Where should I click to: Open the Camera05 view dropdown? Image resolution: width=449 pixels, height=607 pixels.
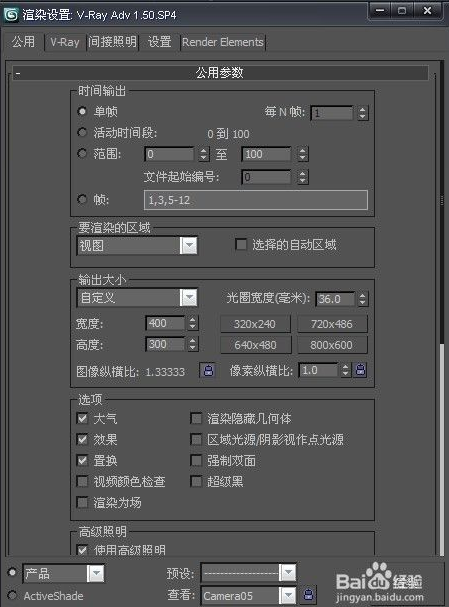(248, 595)
